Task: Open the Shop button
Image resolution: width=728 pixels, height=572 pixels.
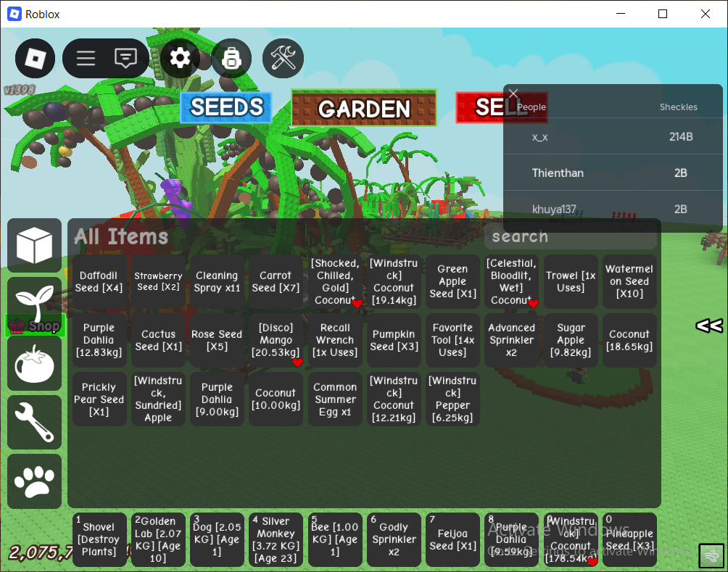Action: pos(36,326)
